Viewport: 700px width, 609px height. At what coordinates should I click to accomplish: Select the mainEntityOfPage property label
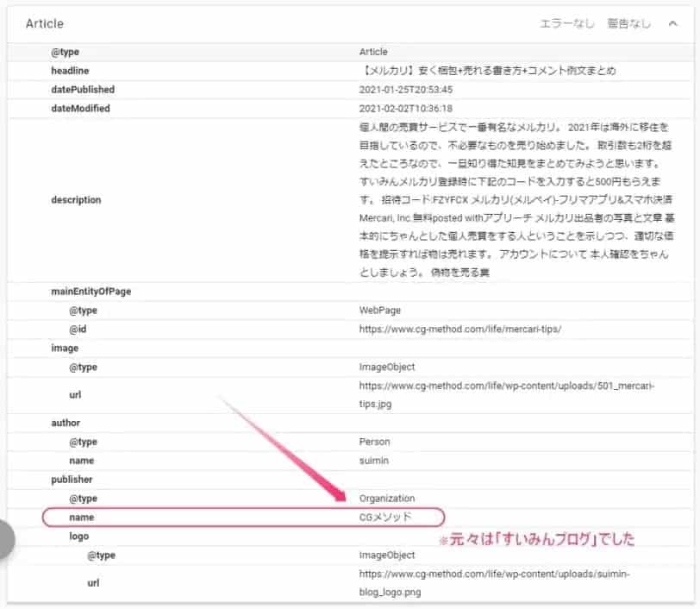[x=91, y=292]
